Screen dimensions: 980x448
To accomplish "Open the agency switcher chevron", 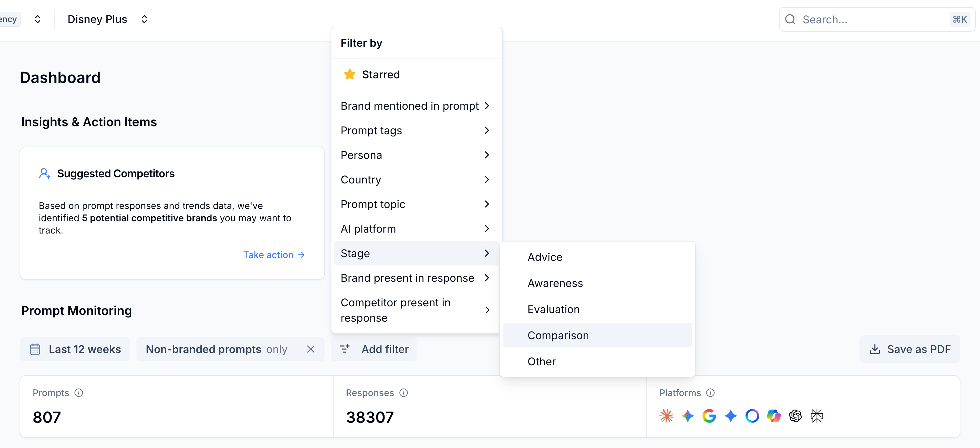I will [38, 19].
